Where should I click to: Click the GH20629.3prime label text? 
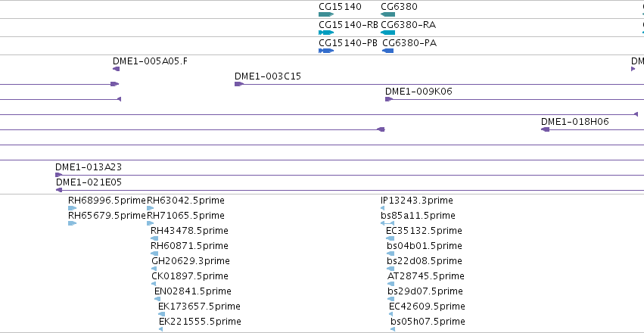click(191, 261)
